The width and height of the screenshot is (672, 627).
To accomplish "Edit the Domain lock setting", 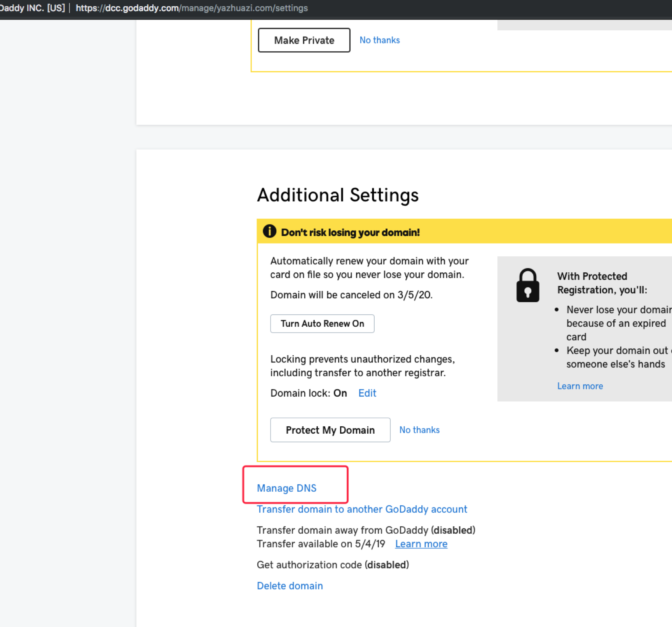I will coord(367,393).
